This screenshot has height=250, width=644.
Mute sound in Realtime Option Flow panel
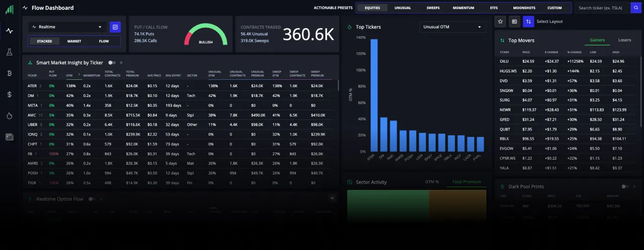[332, 199]
